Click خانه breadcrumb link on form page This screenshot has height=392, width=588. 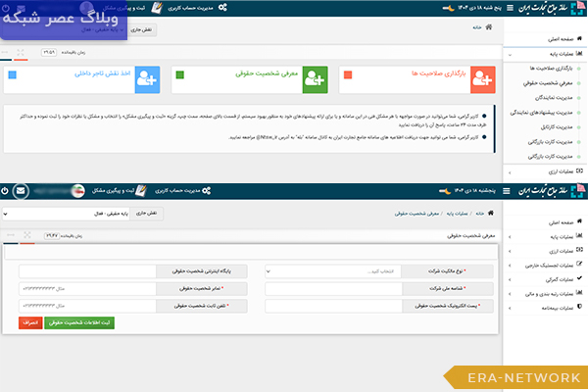479,214
